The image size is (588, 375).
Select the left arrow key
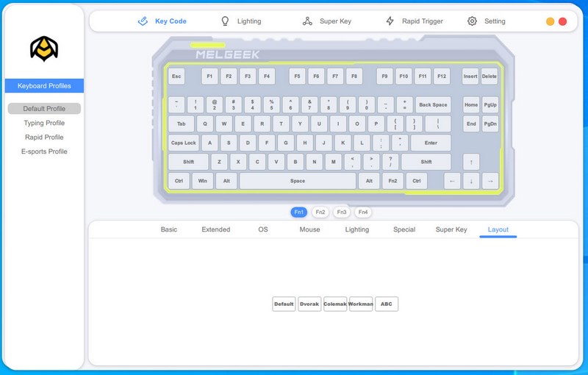pos(452,181)
